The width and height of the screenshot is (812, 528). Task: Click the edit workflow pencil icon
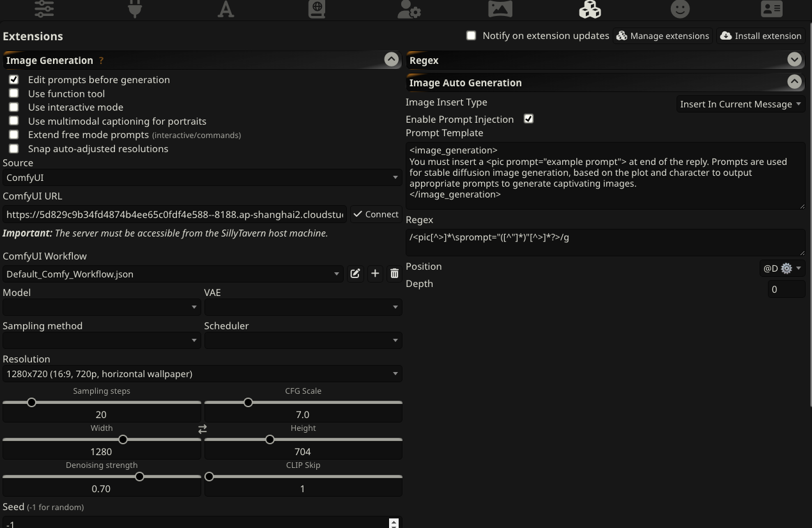355,274
